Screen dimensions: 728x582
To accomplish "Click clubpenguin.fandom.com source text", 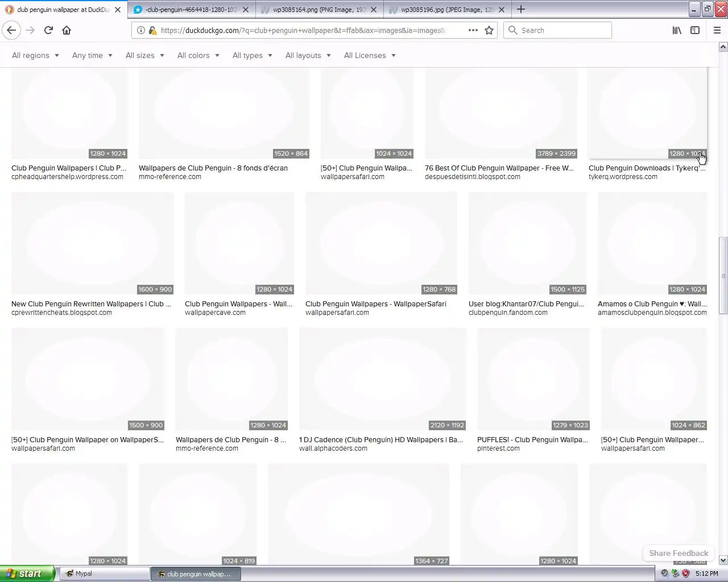I will [508, 313].
